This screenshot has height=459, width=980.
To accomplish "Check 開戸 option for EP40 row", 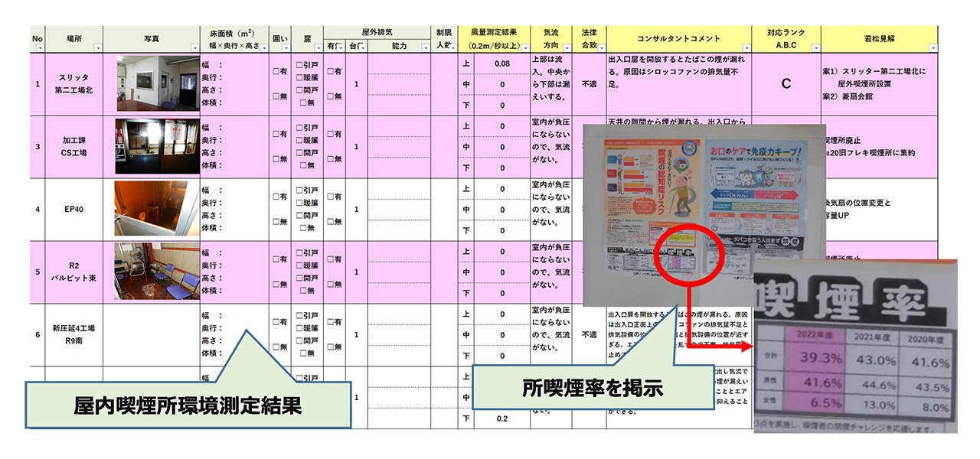I will [x=307, y=216].
